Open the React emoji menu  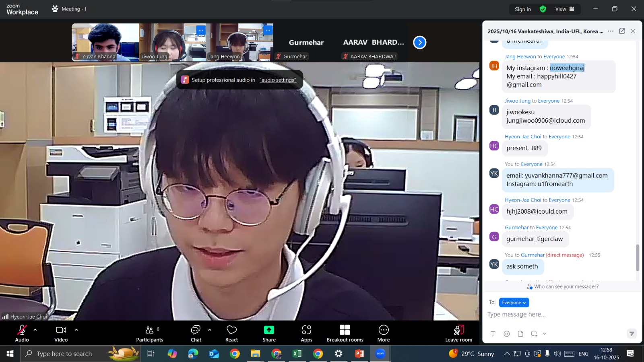[x=231, y=333]
